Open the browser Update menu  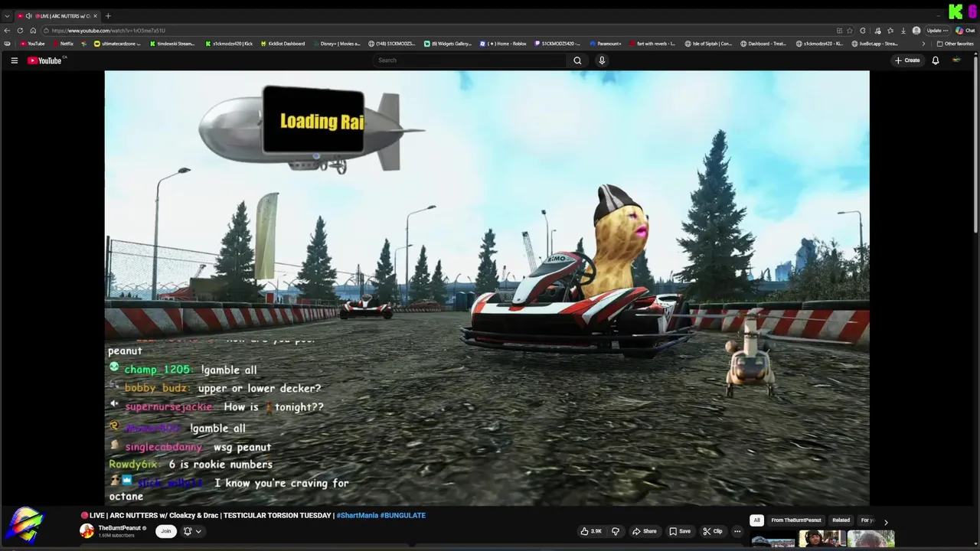[937, 31]
